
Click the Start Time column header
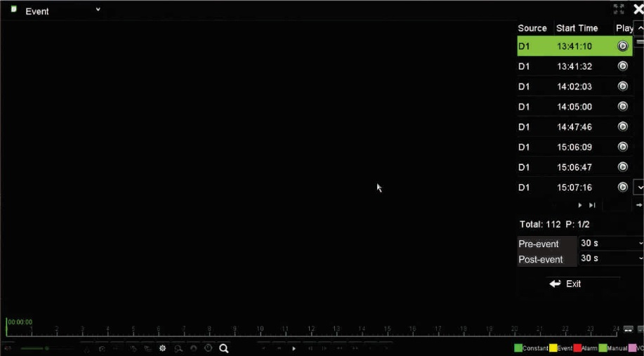pyautogui.click(x=577, y=28)
